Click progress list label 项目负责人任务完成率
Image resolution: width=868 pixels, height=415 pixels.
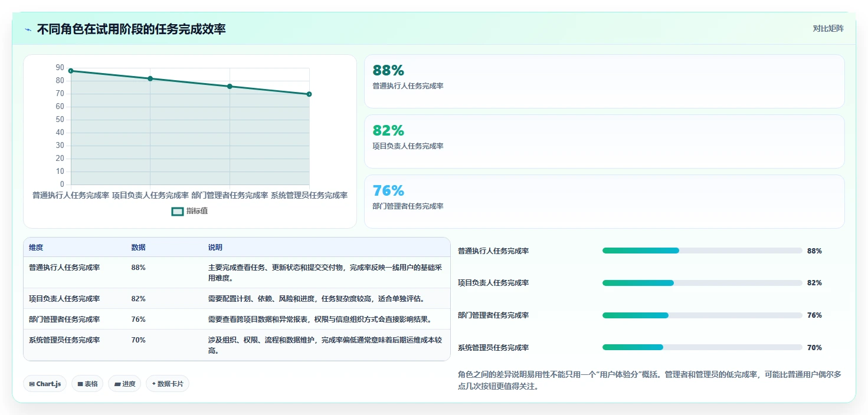[493, 283]
